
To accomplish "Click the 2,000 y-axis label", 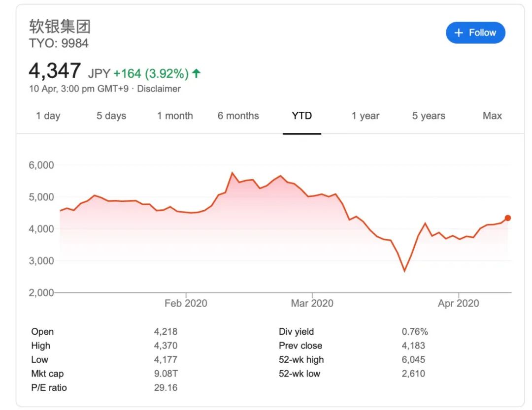I will (x=41, y=293).
